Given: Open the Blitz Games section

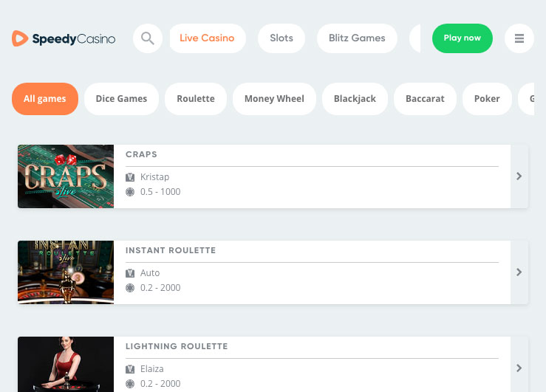Looking at the screenshot, I should click(357, 38).
